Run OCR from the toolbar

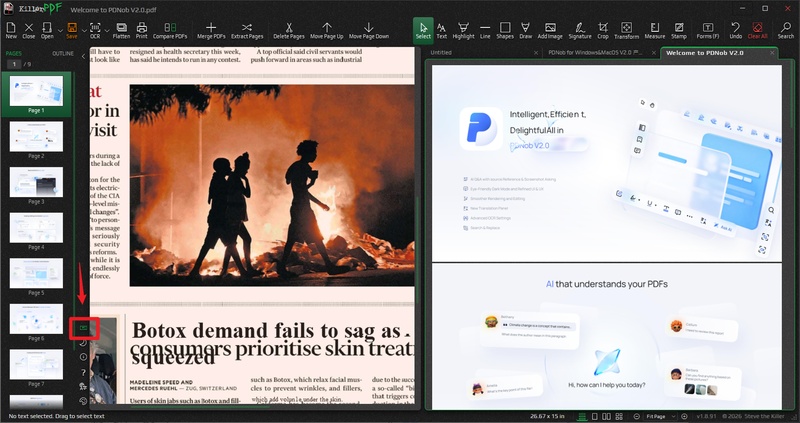(x=95, y=30)
